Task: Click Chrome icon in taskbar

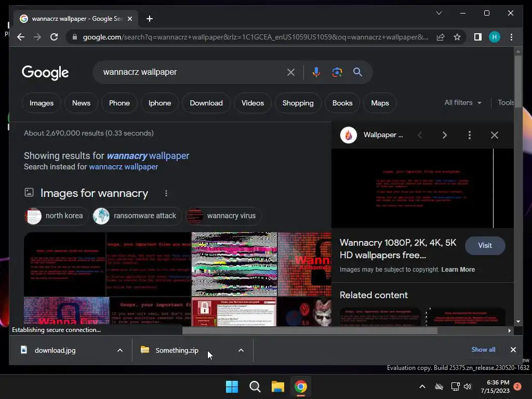Action: click(x=301, y=387)
